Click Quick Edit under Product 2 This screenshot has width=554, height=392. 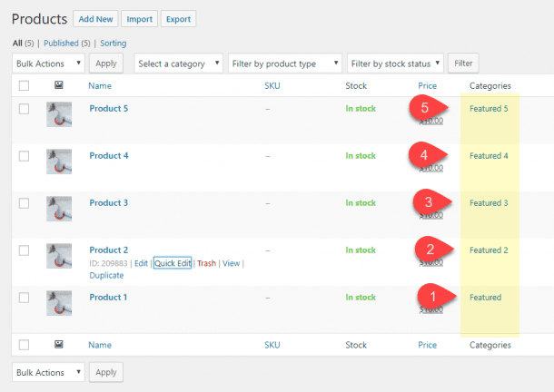pos(172,263)
